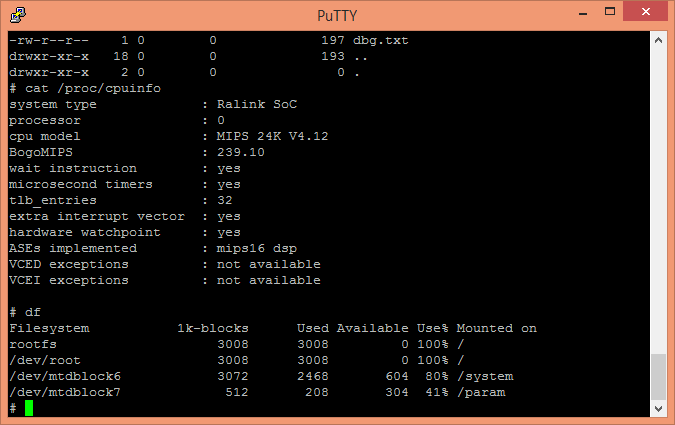Click the 'Mounted on' column header

click(x=496, y=328)
